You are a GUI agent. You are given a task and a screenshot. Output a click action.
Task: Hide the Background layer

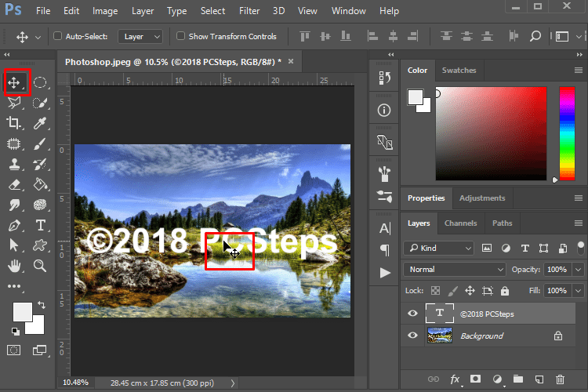pyautogui.click(x=412, y=335)
